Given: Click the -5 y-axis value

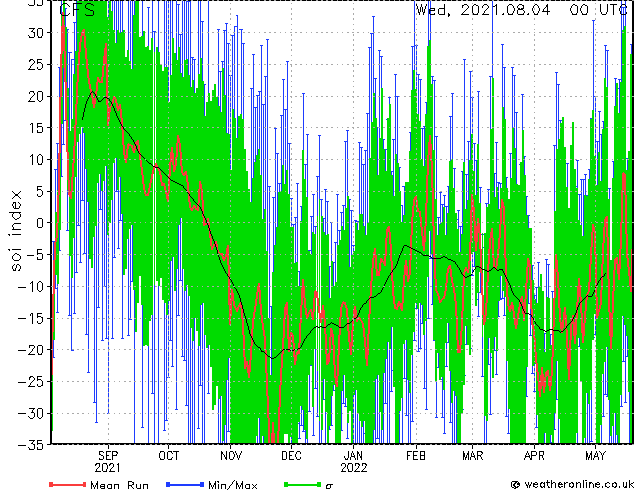Looking at the screenshot, I should click(x=36, y=255).
